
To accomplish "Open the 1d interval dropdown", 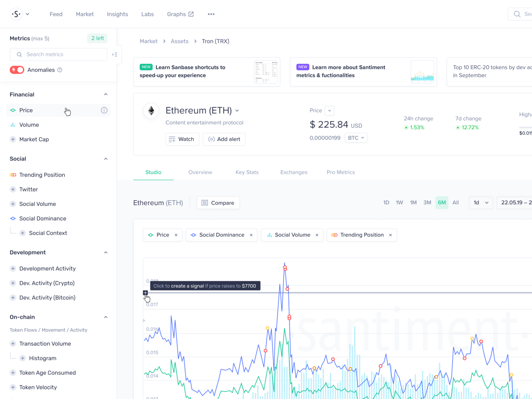I will pyautogui.click(x=481, y=202).
